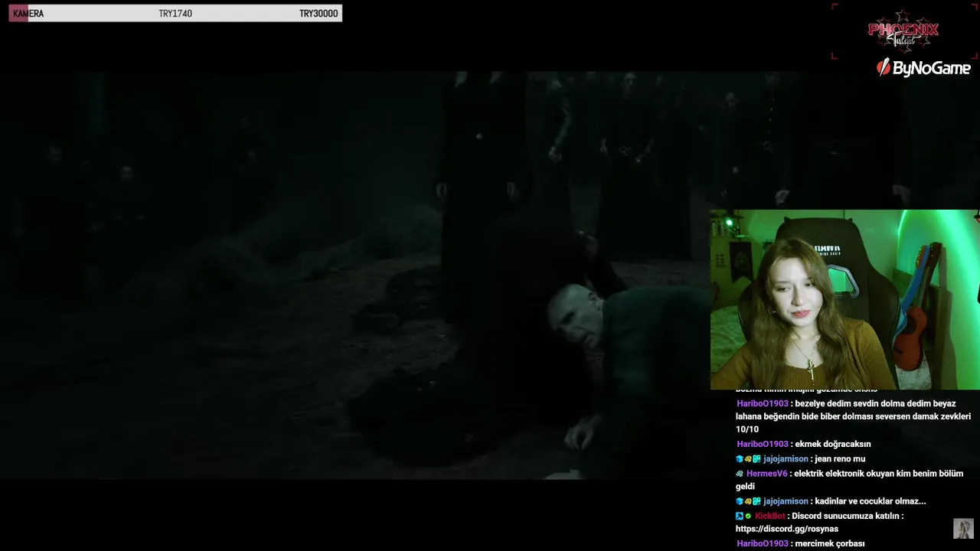
Task: Click jajojamison next to 'kadinlar ve cocuklar olmaz'
Action: tap(786, 501)
